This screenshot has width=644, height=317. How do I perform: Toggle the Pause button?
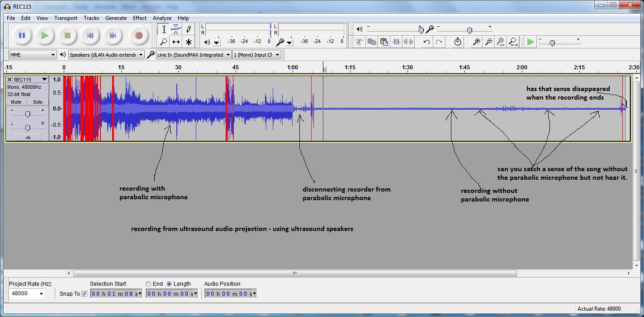[x=22, y=35]
